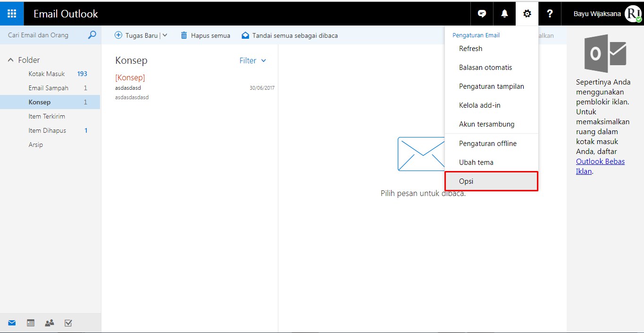Open the Tasks checkmark icon

pyautogui.click(x=68, y=323)
